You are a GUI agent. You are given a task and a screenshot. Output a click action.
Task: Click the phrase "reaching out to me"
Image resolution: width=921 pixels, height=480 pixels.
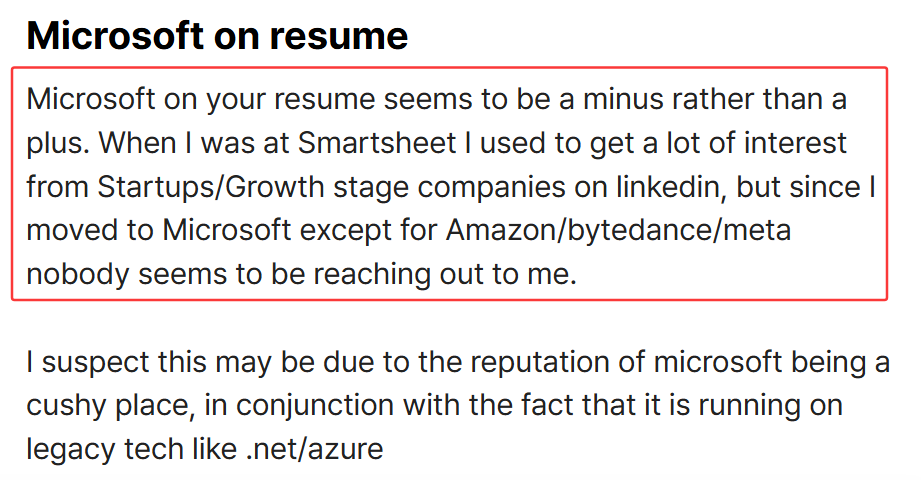tap(445, 274)
